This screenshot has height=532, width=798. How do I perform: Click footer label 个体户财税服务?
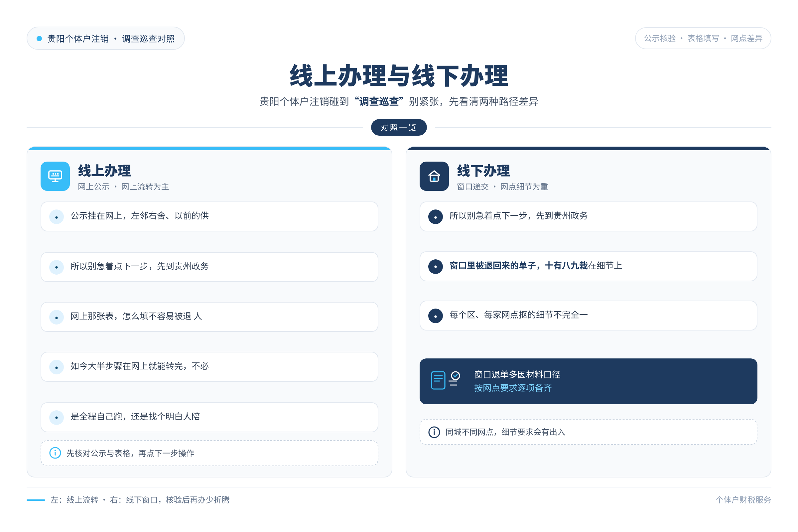(x=743, y=500)
